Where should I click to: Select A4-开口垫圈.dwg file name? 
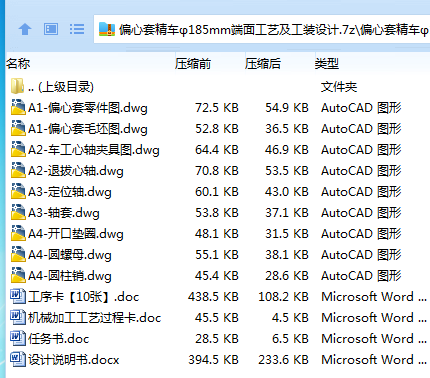click(76, 234)
